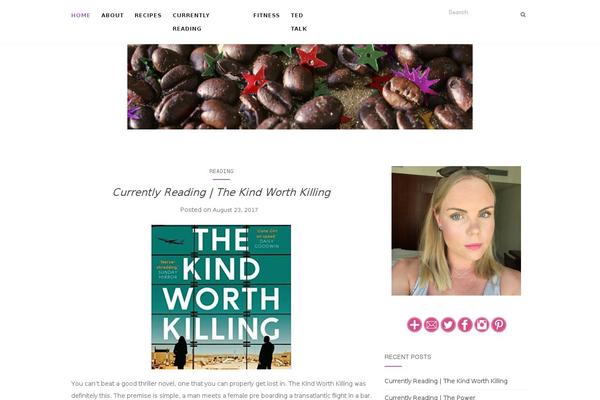
Task: Click into the Search text field
Action: tap(481, 13)
